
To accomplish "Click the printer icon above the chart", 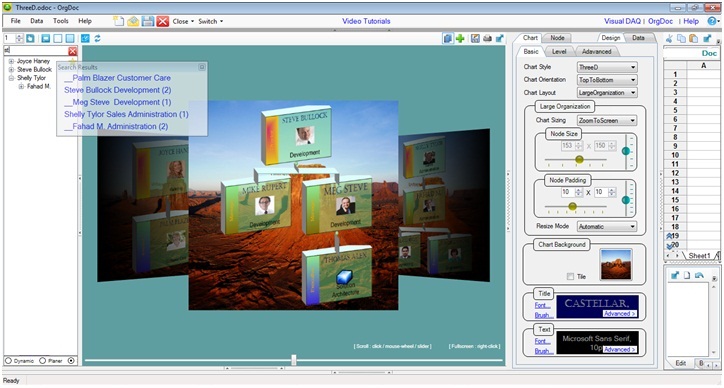I will [x=487, y=39].
